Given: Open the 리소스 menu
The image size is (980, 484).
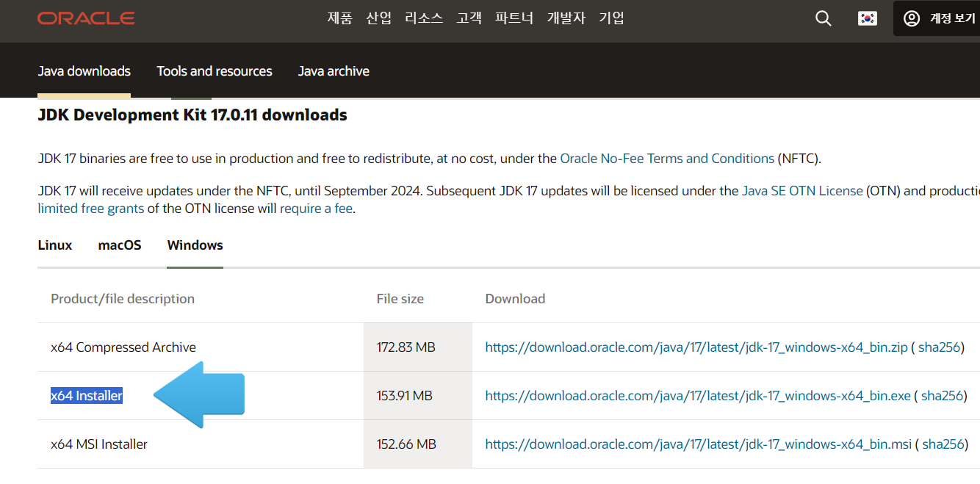Looking at the screenshot, I should (x=424, y=18).
